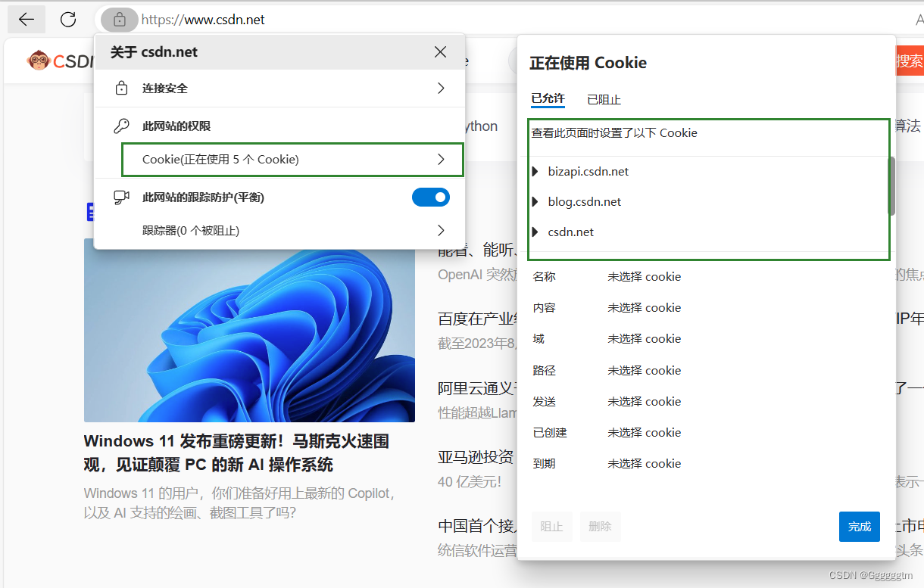Viewport: 924px width, 588px height.
Task: Click the cookie list scrollbar thumb
Action: 891,186
